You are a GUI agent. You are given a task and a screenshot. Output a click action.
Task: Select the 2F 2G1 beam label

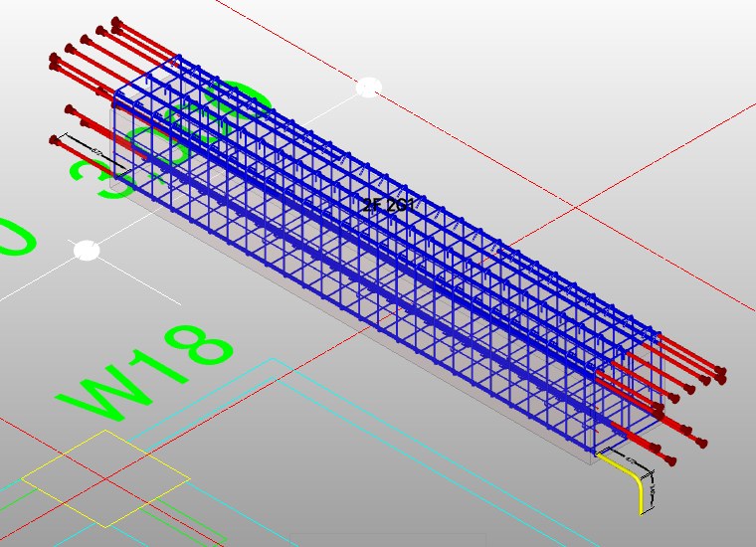click(388, 206)
